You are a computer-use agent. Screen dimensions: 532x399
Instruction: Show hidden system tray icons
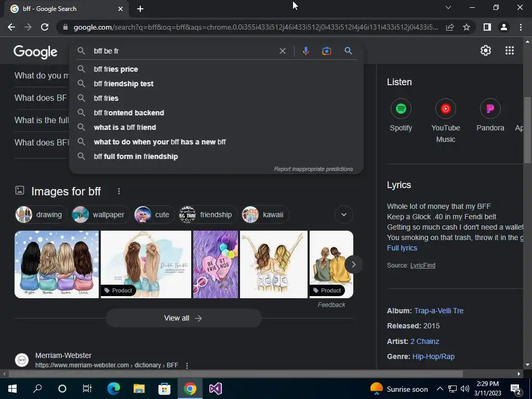point(440,389)
